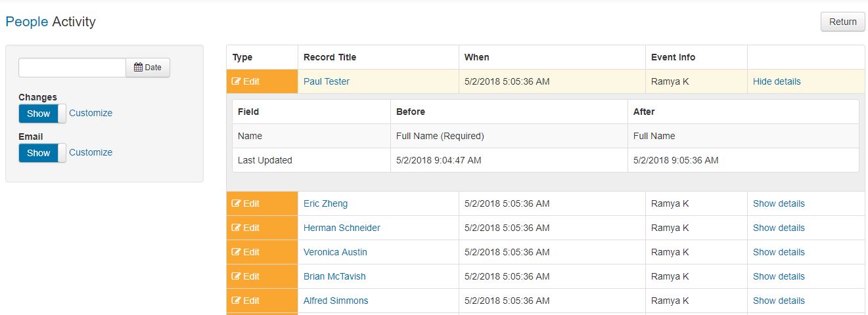Show details for Eric Zheng
Screen dimensions: 868x315
coord(779,203)
